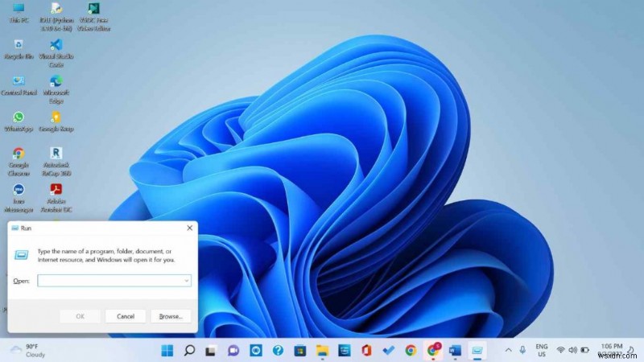Click the Google Keep desktop shortcut

click(56, 122)
